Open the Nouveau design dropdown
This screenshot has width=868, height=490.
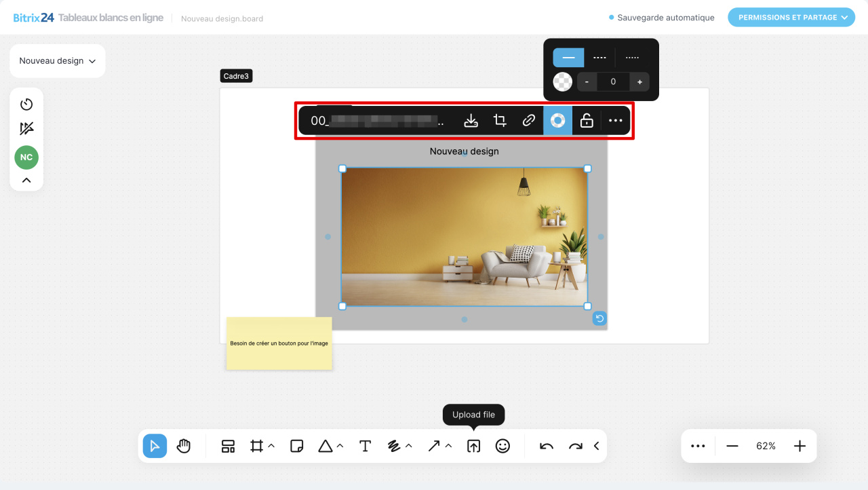click(x=57, y=60)
